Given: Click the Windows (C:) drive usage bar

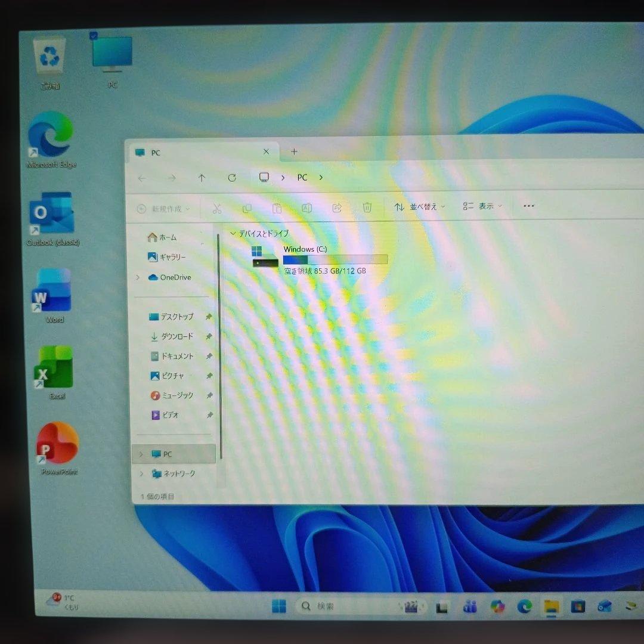Looking at the screenshot, I should tap(335, 259).
